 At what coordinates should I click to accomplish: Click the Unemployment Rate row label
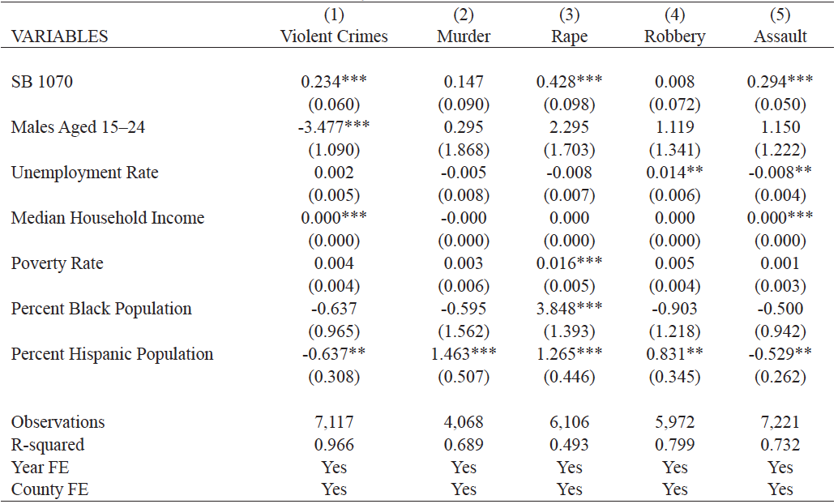pos(84,173)
